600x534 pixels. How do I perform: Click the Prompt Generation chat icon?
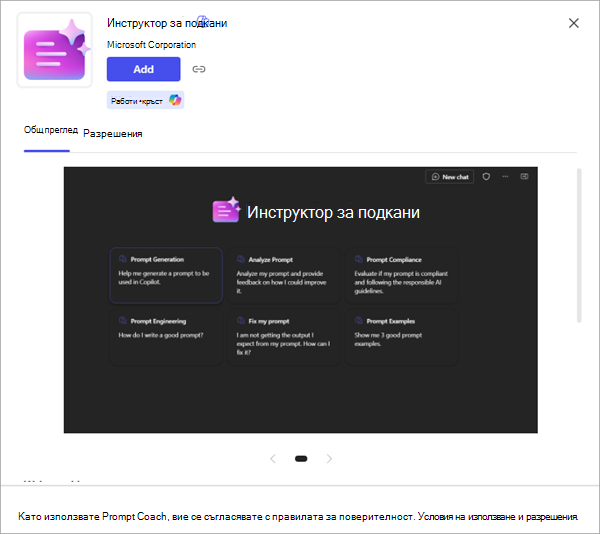click(x=123, y=259)
